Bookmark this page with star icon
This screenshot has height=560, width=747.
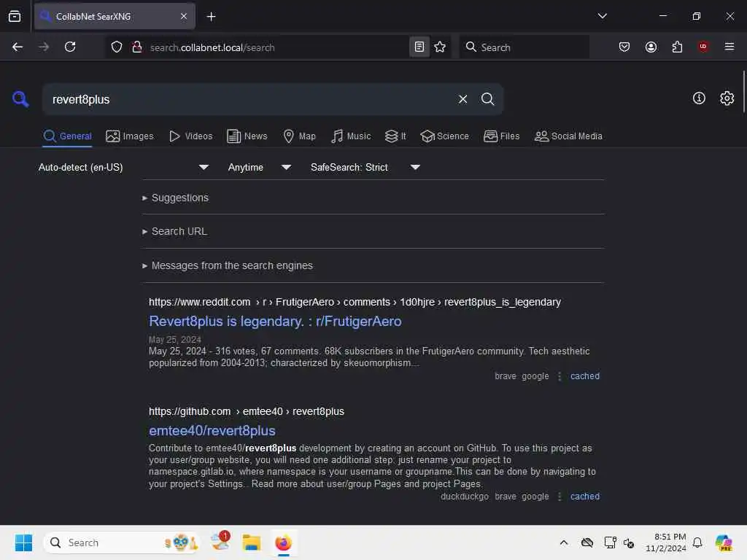tap(440, 47)
